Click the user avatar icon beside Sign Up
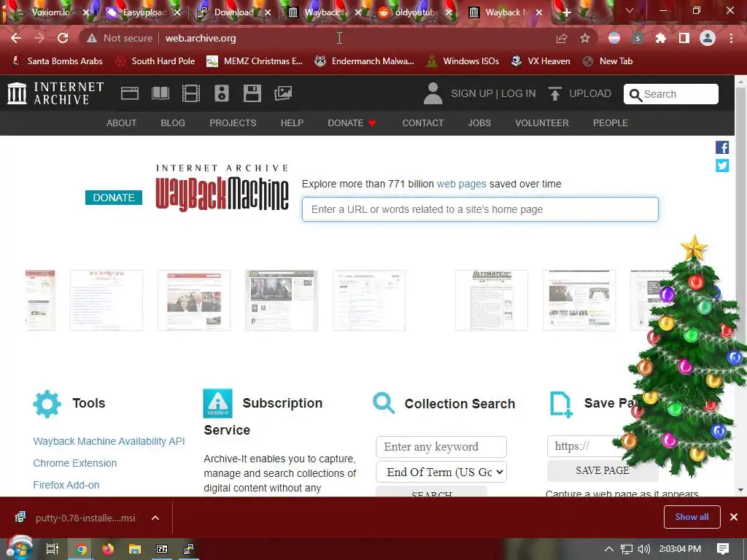The height and width of the screenshot is (560, 747). point(433,93)
